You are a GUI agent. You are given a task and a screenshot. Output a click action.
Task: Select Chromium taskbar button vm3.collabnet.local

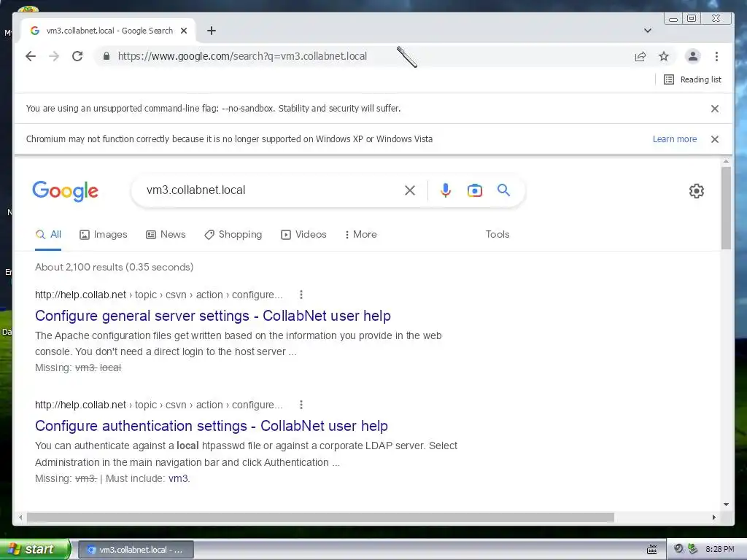pos(135,550)
